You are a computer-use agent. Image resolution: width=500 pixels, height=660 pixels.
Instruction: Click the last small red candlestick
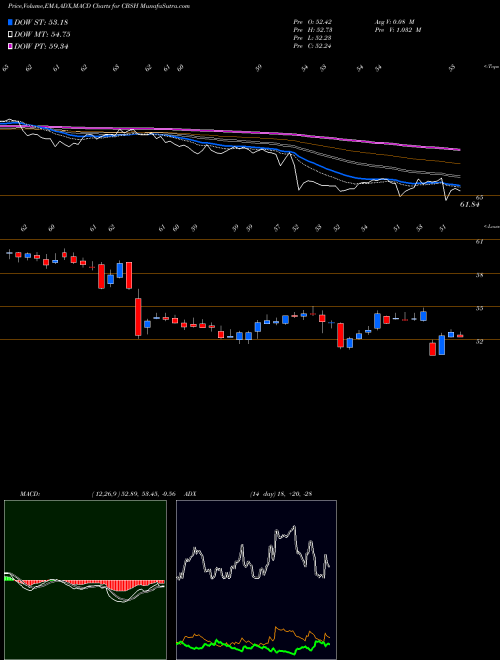point(460,335)
